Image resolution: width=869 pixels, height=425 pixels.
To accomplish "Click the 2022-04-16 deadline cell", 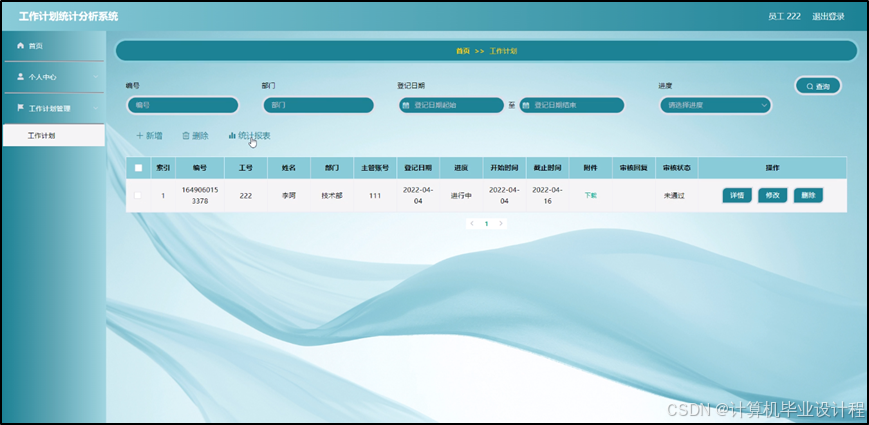I will pyautogui.click(x=548, y=195).
